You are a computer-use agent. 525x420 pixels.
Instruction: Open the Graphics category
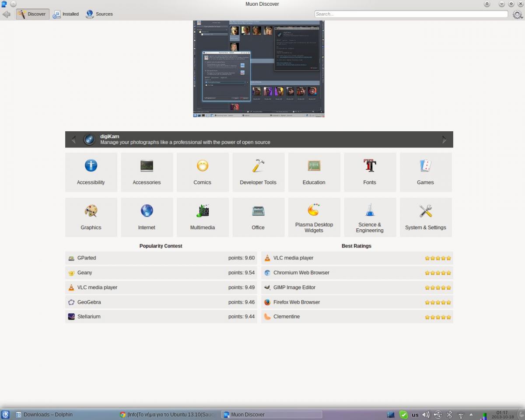coord(91,217)
